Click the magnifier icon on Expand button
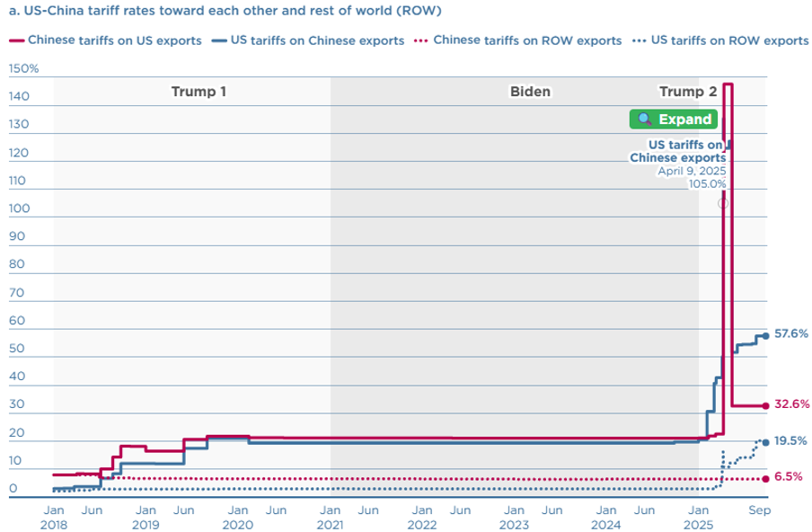This screenshot has width=812, height=532. [645, 120]
